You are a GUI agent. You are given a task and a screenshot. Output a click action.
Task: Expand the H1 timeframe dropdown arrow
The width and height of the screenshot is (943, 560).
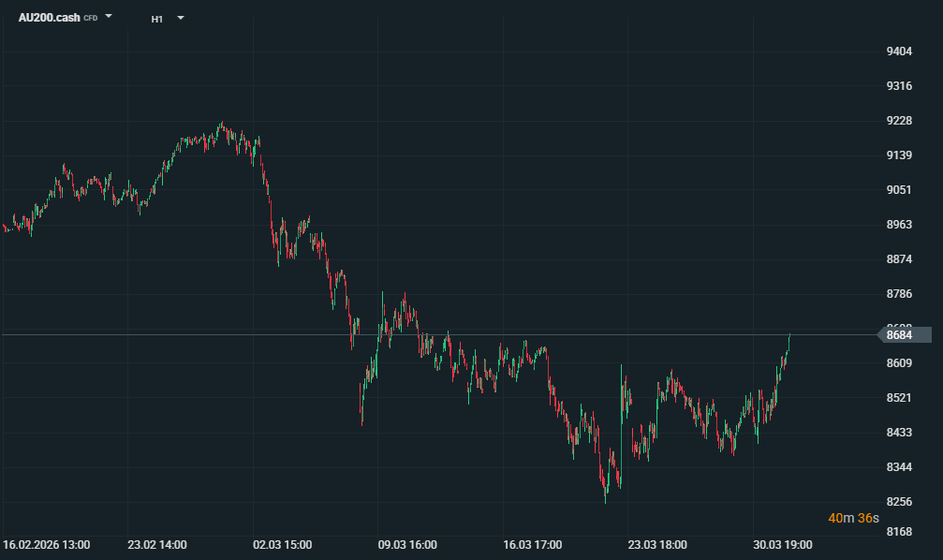tap(181, 18)
